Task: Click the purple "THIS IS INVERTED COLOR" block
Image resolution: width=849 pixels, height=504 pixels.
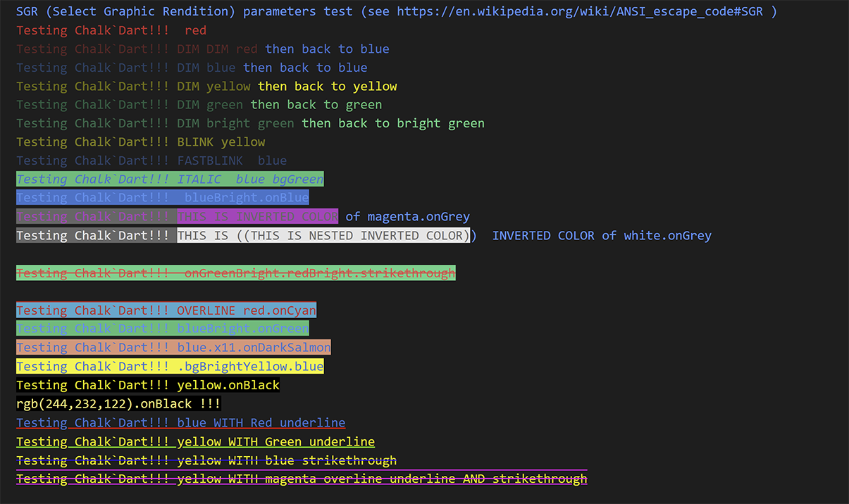Action: 257,216
